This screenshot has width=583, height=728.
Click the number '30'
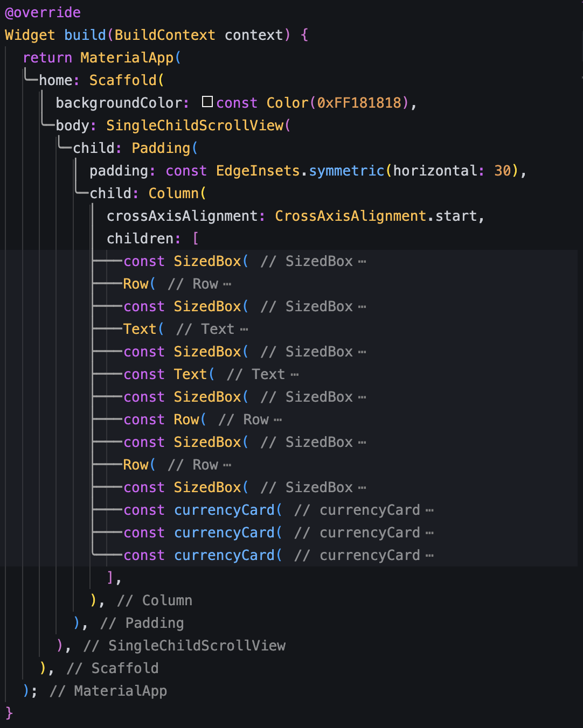[502, 171]
